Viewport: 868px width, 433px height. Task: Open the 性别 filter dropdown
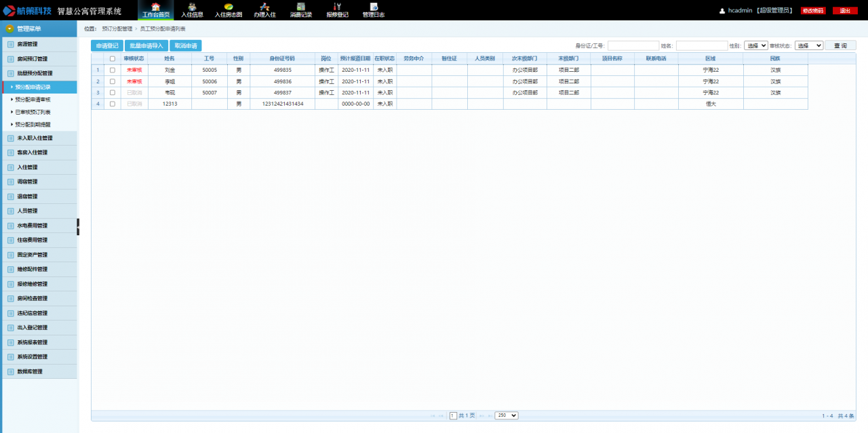(755, 45)
